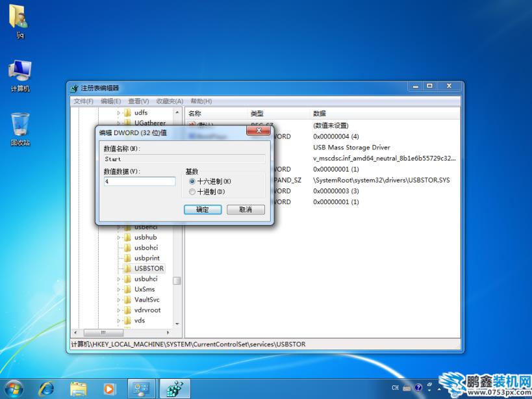This screenshot has height=399, width=532.
Task: Click the tree horizontal scrollbar thumb
Action: pos(103,333)
